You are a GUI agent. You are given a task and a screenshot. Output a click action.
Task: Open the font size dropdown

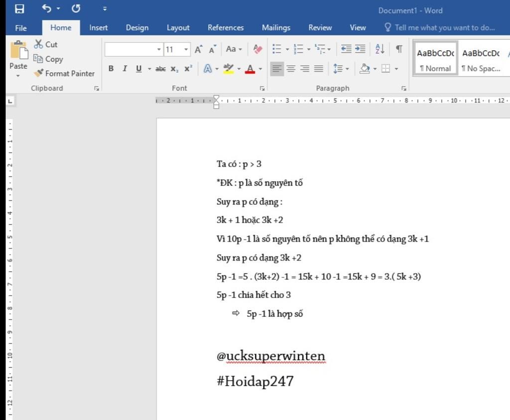[x=186, y=49]
